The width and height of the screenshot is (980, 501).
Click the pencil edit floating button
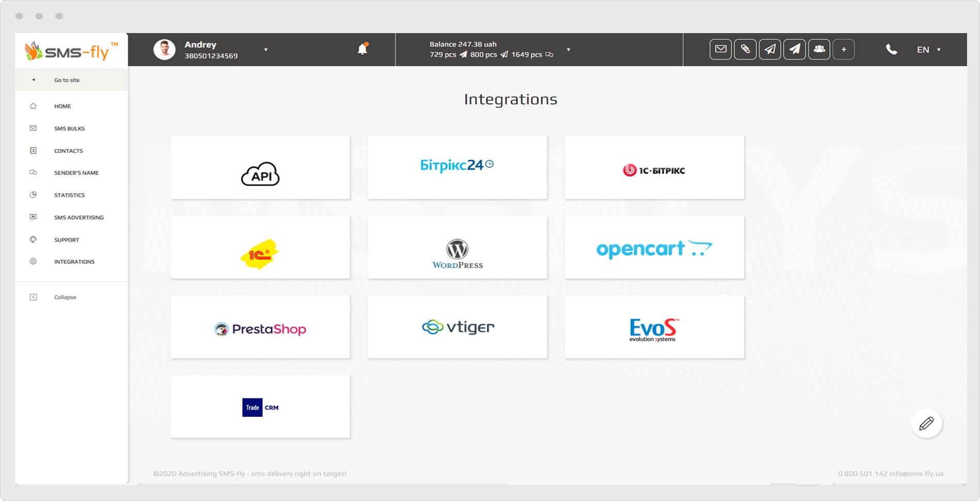pyautogui.click(x=926, y=424)
